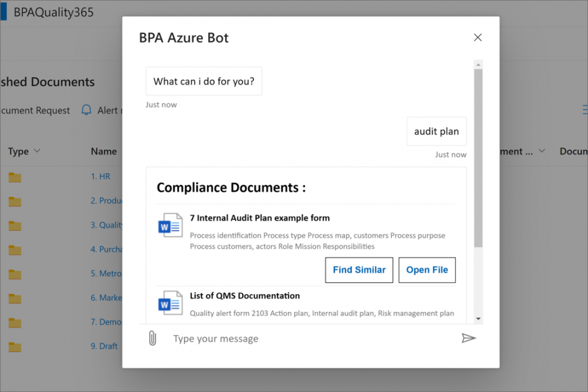
Task: Click the Open File button
Action: click(x=427, y=270)
